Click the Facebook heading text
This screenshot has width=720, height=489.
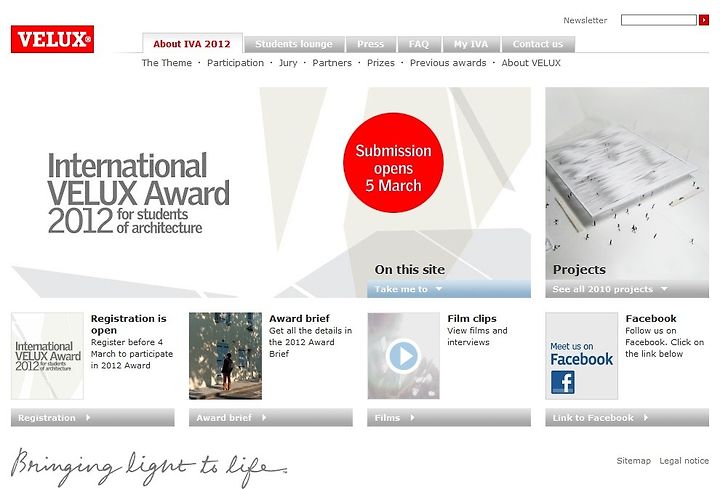pos(651,318)
